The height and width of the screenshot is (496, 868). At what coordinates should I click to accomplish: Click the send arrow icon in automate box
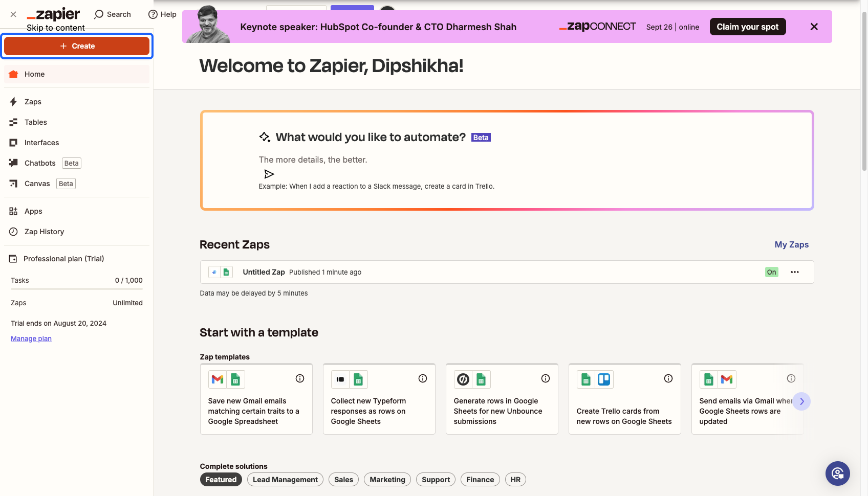coord(269,174)
